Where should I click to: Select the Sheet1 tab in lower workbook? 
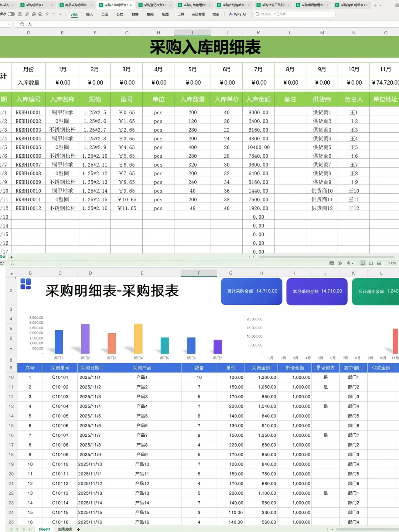[44, 529]
